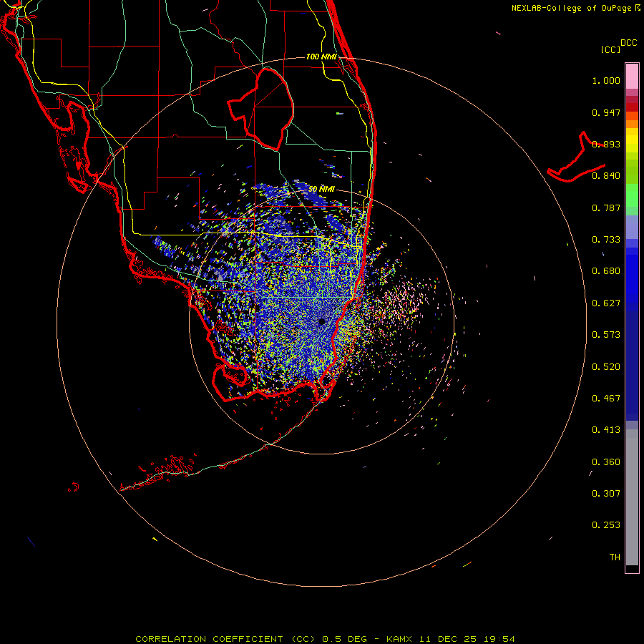Click the 0.573 scale label
Viewport: 644px width, 644px height.
click(606, 335)
